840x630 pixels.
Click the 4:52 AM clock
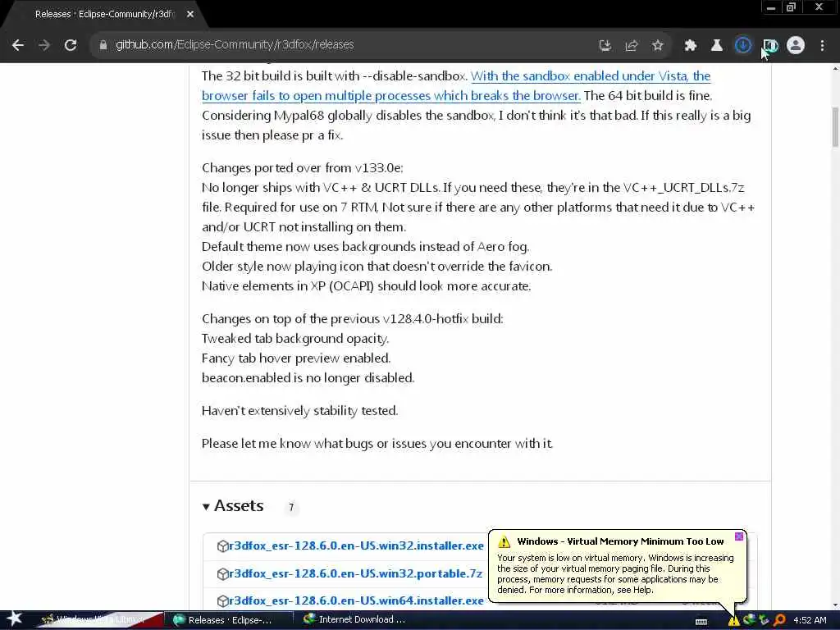click(810, 620)
